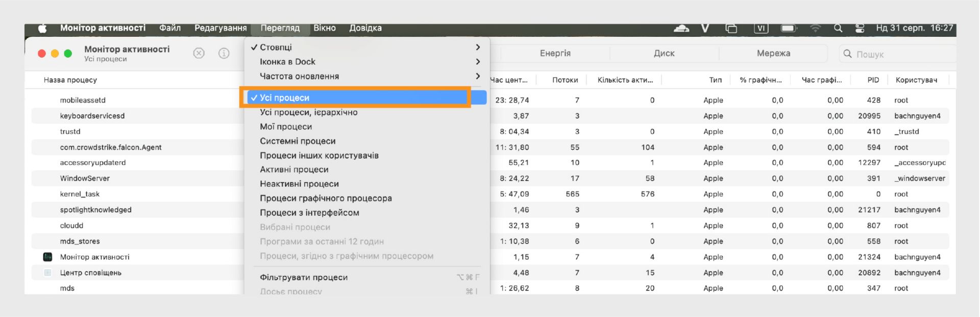
Task: Click the date and time Нд 31 серп. 16:27
Action: [915, 28]
